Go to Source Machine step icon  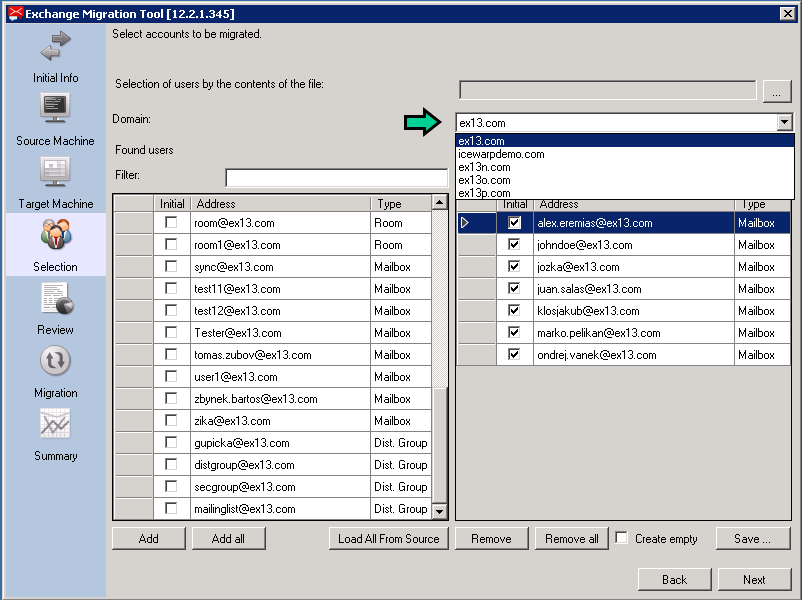(55, 108)
